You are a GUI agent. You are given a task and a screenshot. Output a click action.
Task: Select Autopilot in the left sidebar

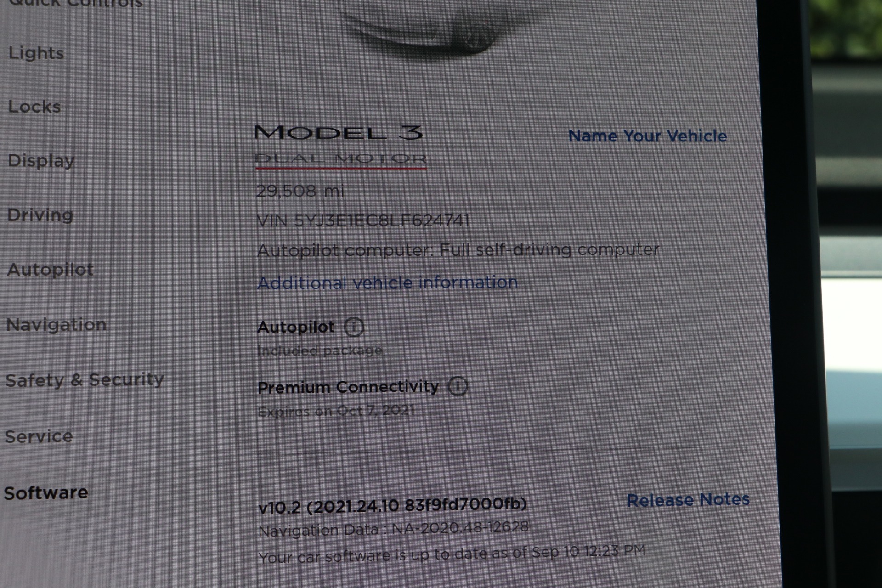point(50,269)
